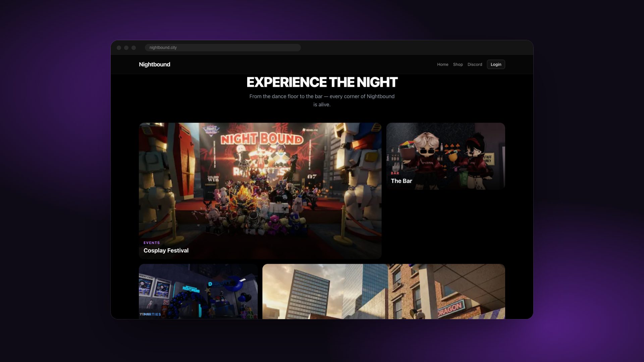Click the 'From the dance floor' subtitle text
The image size is (644, 362).
(x=322, y=100)
